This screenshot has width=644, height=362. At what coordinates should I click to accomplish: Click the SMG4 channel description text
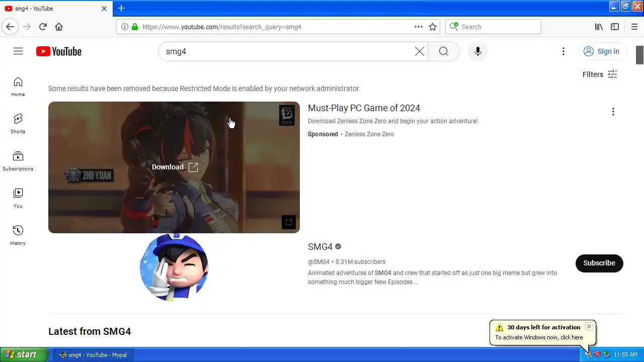coord(432,278)
